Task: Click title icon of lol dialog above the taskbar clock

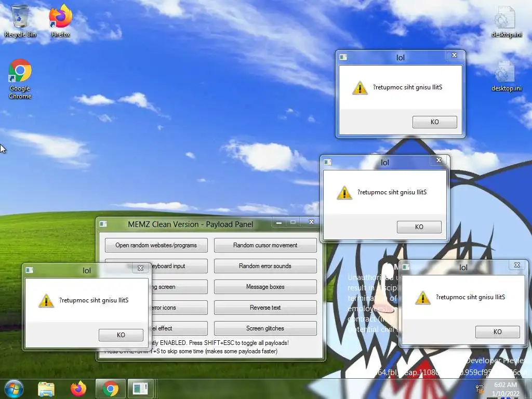Action: pyautogui.click(x=406, y=267)
